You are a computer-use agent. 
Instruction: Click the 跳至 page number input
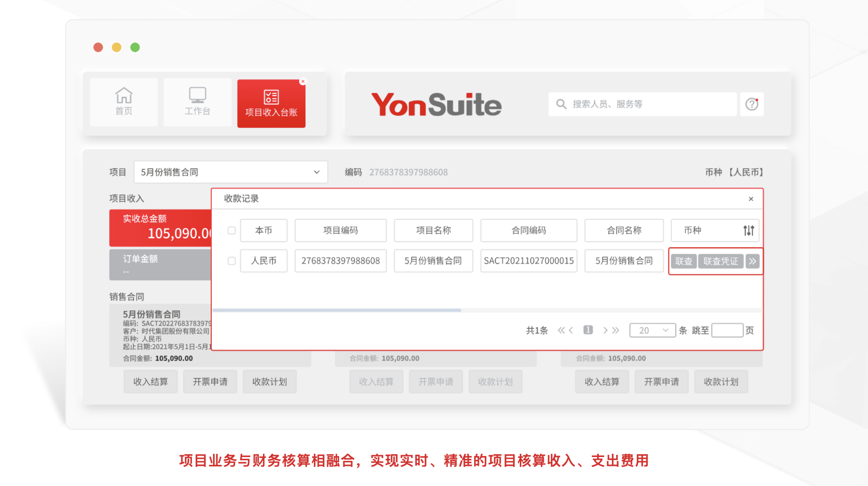coord(727,330)
